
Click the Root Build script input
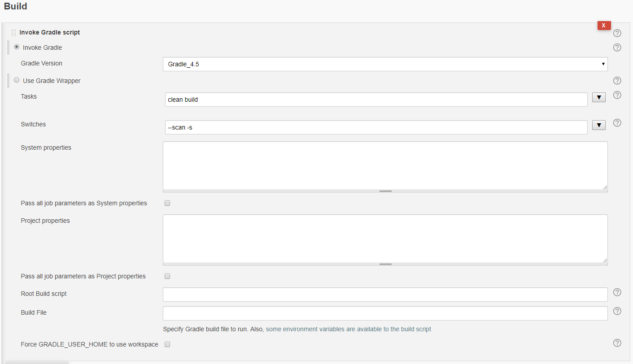tap(385, 295)
